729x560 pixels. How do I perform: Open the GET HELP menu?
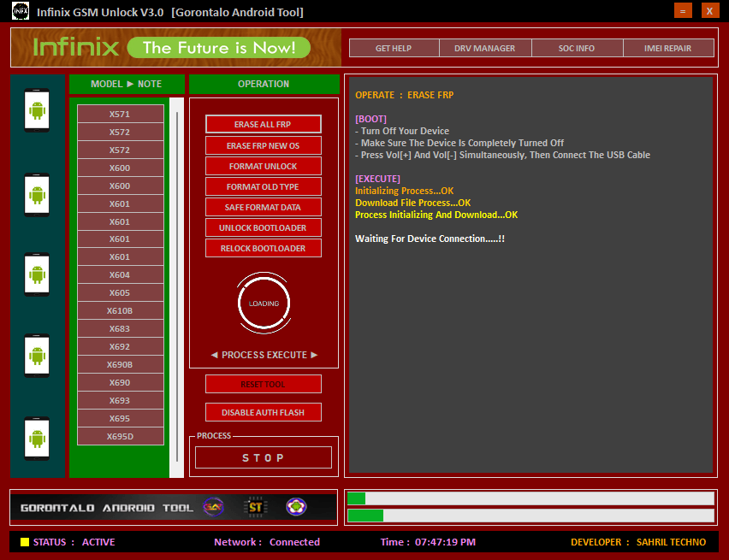point(394,48)
